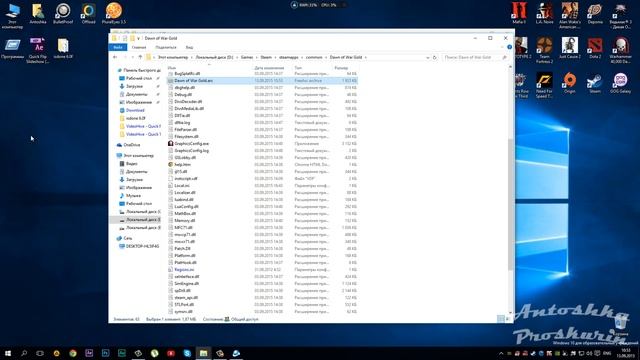This screenshot has width=640, height=360.
Task: Select the GraphicsConfig.exe file
Action: 191,144
